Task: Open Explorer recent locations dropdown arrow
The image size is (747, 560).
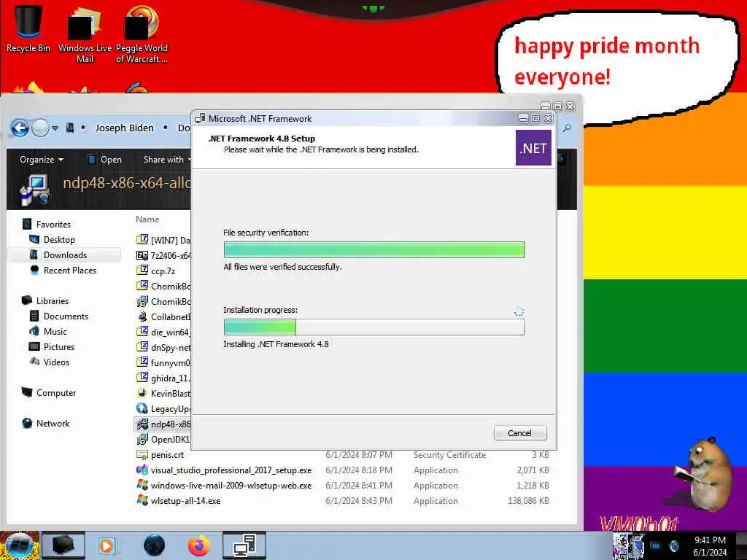Action: click(55, 128)
